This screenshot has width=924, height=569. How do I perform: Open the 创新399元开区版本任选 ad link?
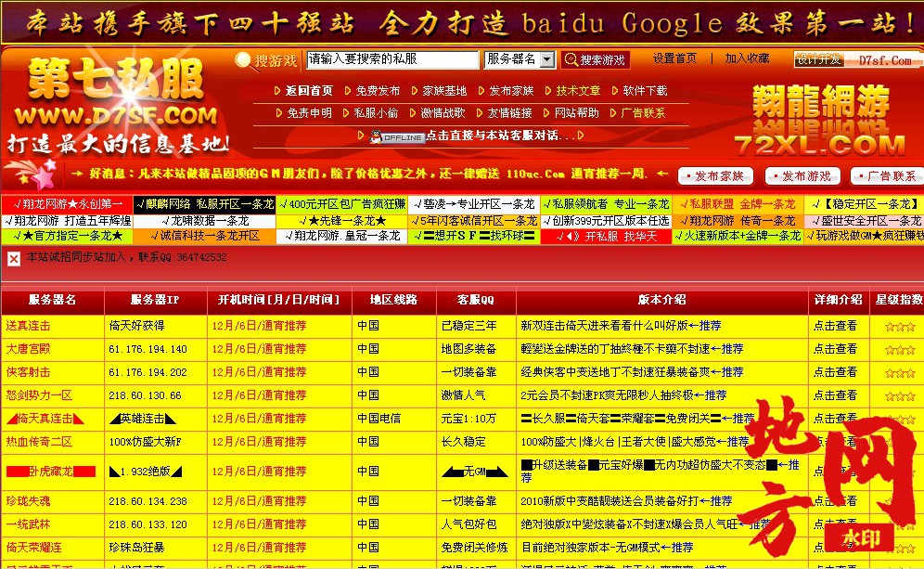607,221
